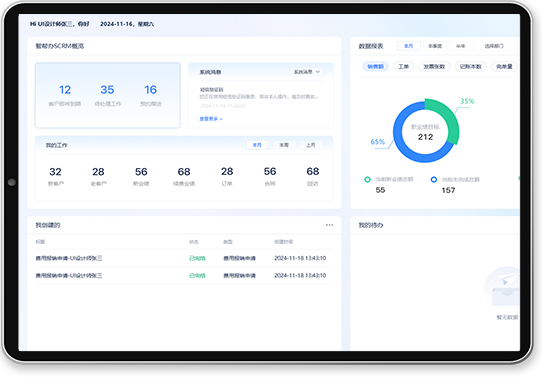Open the three-dots menu in 我创建的 panel
Screen dimensions: 542x379
point(329,225)
